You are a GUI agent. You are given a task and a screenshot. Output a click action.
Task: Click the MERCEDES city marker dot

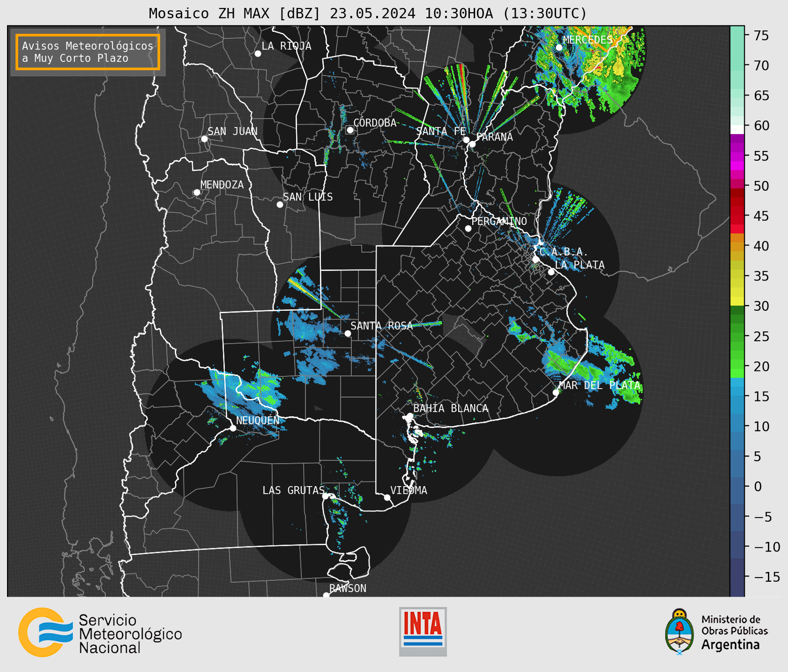point(559,47)
